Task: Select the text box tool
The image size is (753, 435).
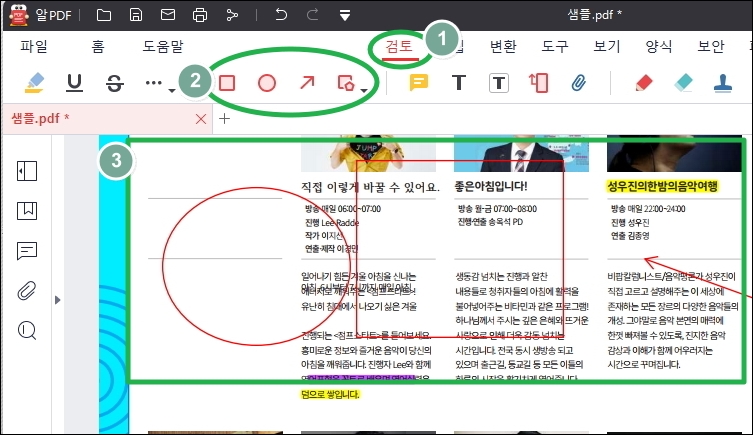Action: pos(499,83)
